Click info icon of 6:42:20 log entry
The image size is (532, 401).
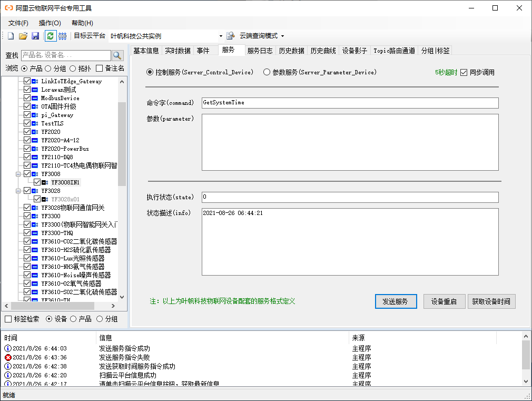click(8, 375)
